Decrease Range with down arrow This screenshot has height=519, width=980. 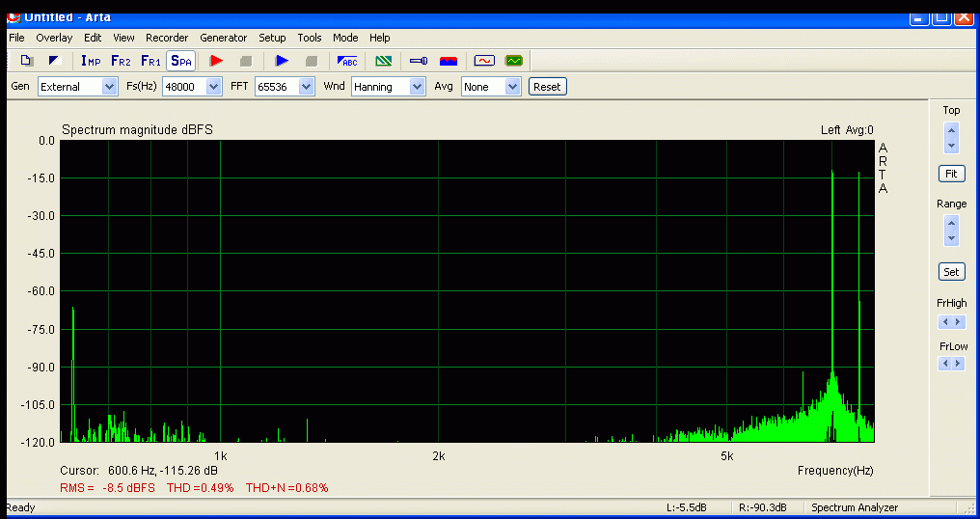(x=951, y=238)
